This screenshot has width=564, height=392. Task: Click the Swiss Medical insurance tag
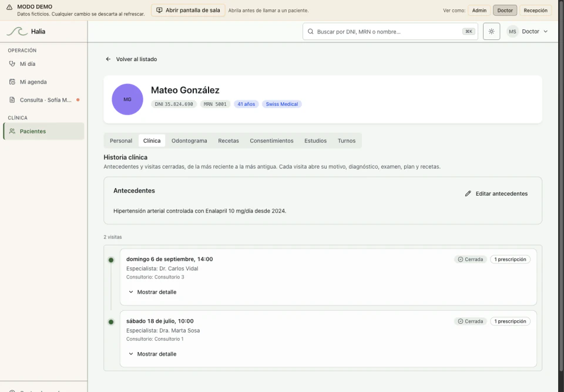281,104
